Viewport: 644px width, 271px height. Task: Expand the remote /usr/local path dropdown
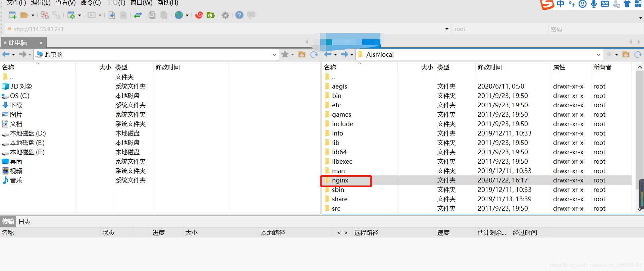pyautogui.click(x=598, y=54)
